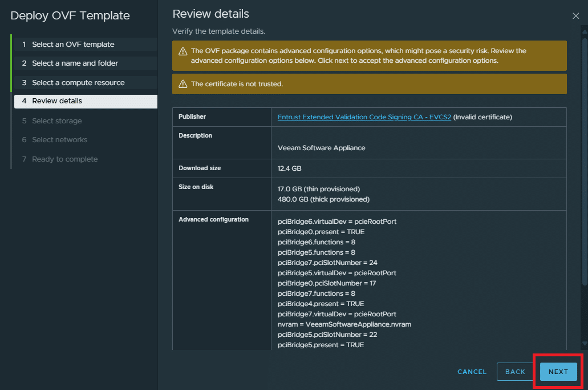Viewport: 588px width, 390px height.
Task: Click the certificate is not trusted warning banner
Action: tap(369, 84)
